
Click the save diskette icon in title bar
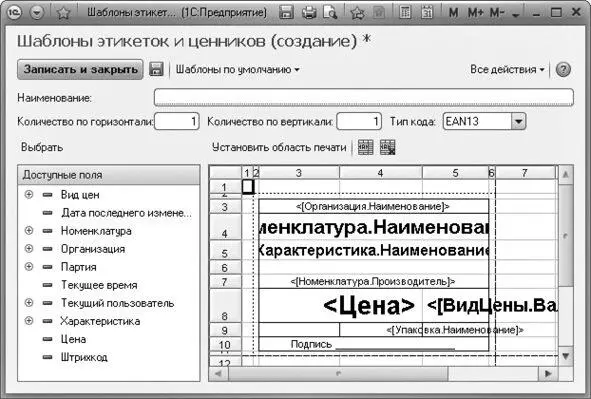pos(286,12)
